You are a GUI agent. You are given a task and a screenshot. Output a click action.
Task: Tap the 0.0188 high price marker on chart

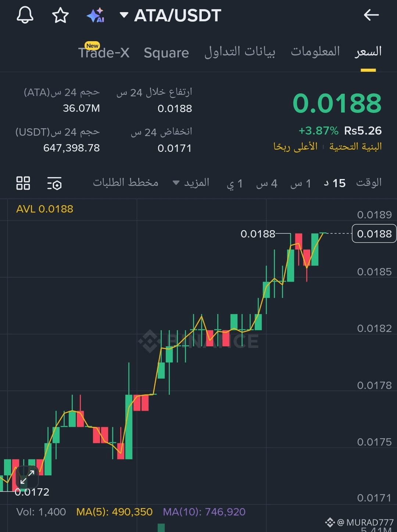(x=258, y=234)
